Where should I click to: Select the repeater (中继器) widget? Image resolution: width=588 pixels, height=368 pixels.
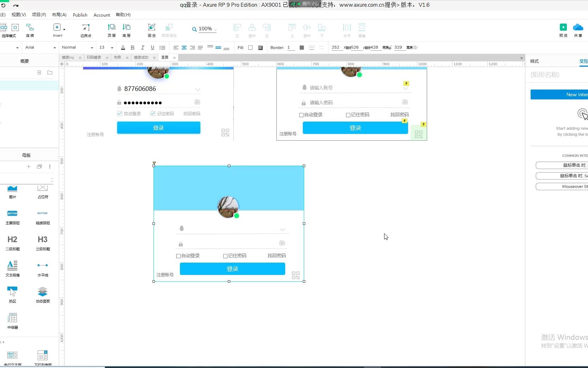coord(12,320)
